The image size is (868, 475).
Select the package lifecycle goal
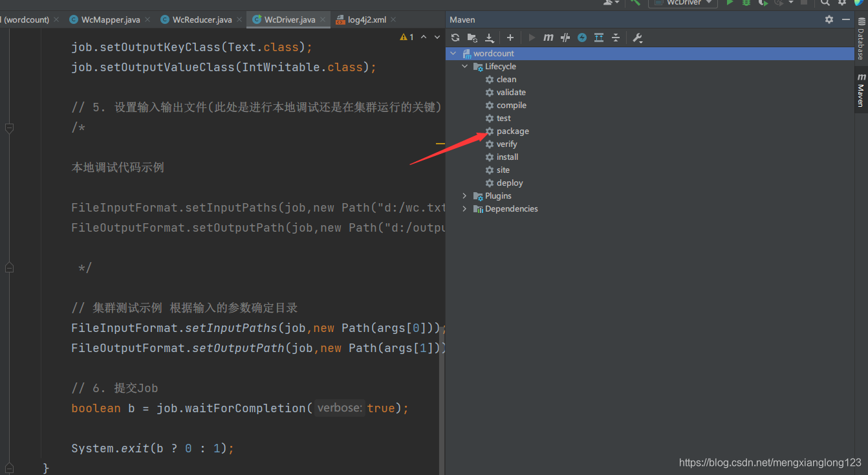point(512,131)
